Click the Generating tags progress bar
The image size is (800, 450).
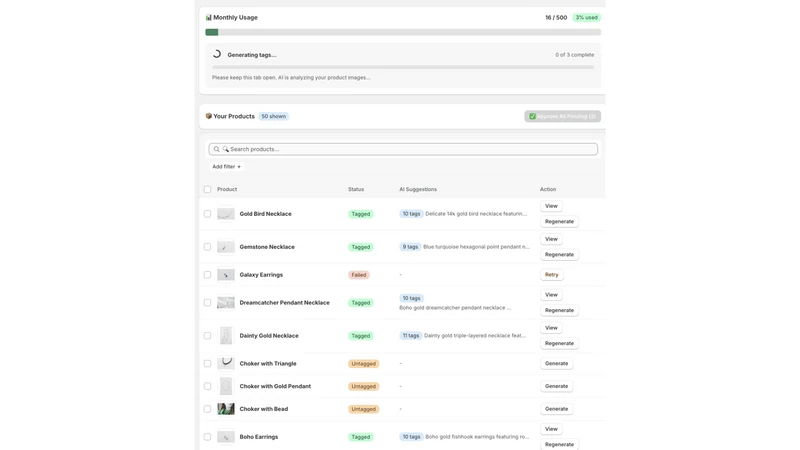[403, 67]
